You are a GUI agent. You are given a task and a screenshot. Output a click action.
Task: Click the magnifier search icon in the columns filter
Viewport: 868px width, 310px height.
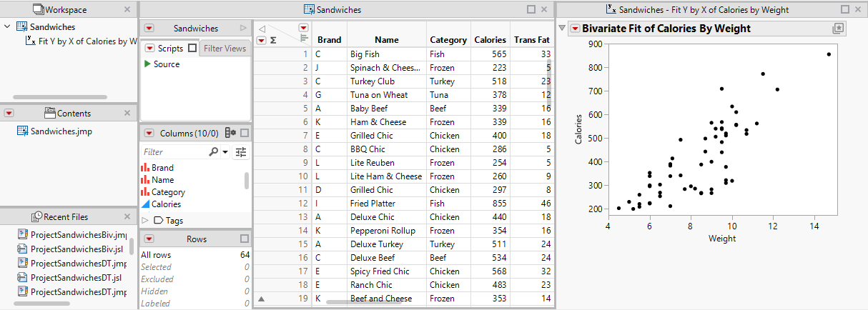point(213,151)
